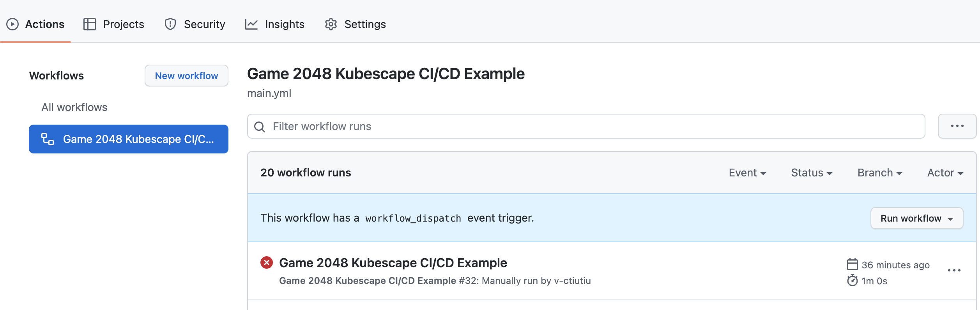Open the three-dot menu beside filter field
The height and width of the screenshot is (310, 980).
957,126
